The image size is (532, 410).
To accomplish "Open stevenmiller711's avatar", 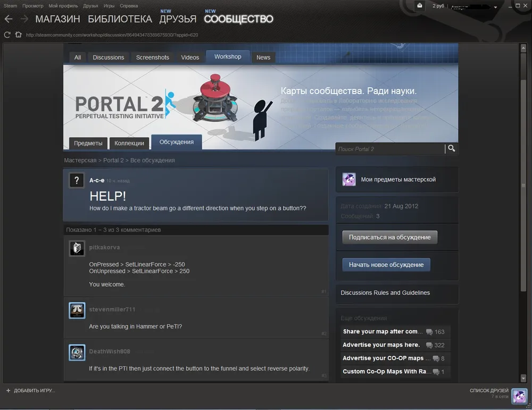I will [x=77, y=311].
